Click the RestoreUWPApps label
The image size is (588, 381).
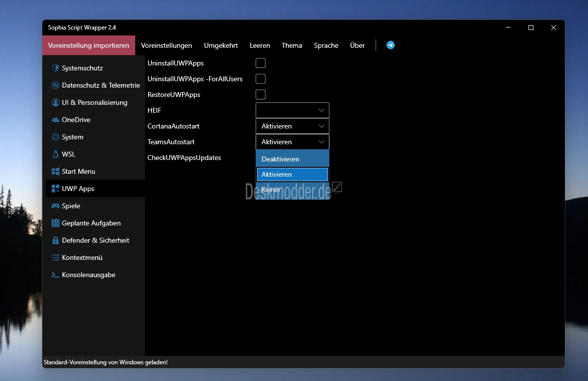coord(174,95)
